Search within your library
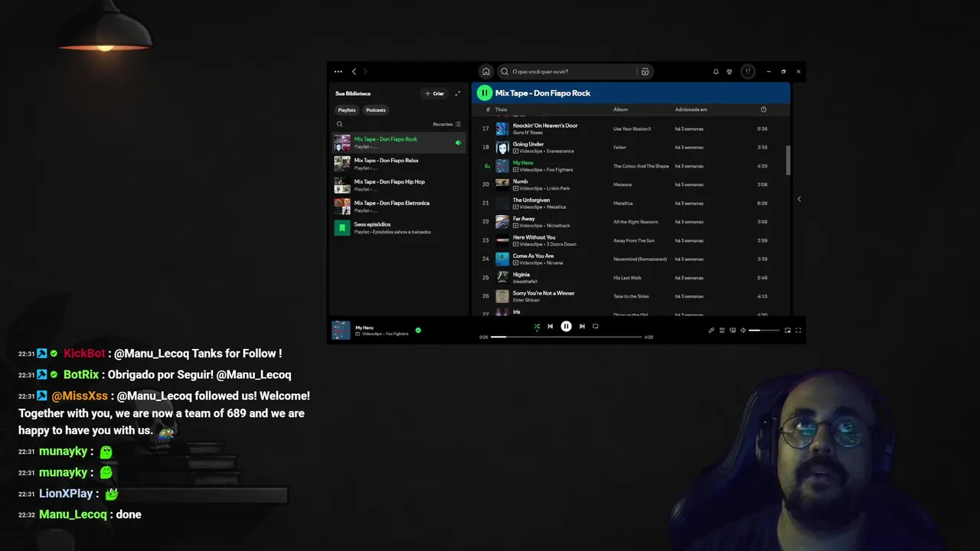The height and width of the screenshot is (551, 980). point(340,124)
